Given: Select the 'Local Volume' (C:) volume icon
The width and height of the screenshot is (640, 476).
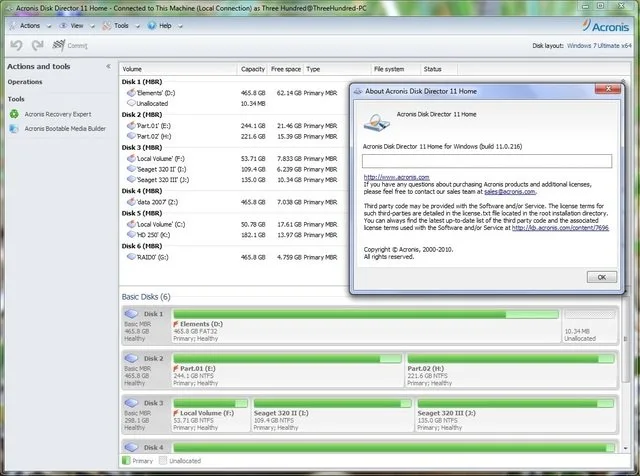Looking at the screenshot, I should coord(131,224).
